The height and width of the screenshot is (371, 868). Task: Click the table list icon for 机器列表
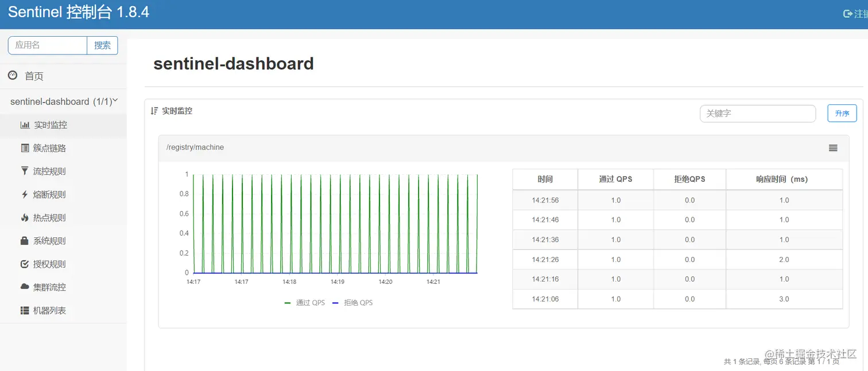tap(25, 310)
